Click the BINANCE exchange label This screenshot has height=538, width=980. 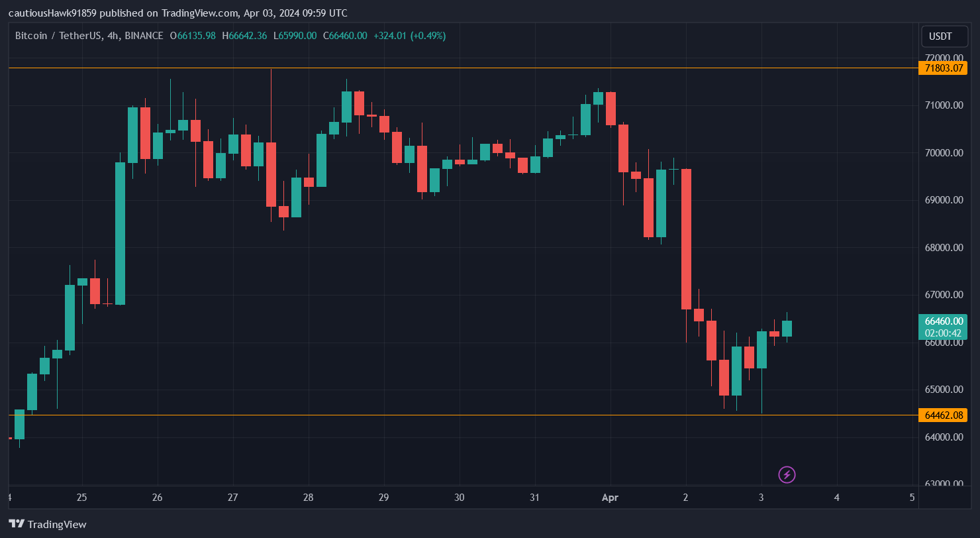[142, 36]
